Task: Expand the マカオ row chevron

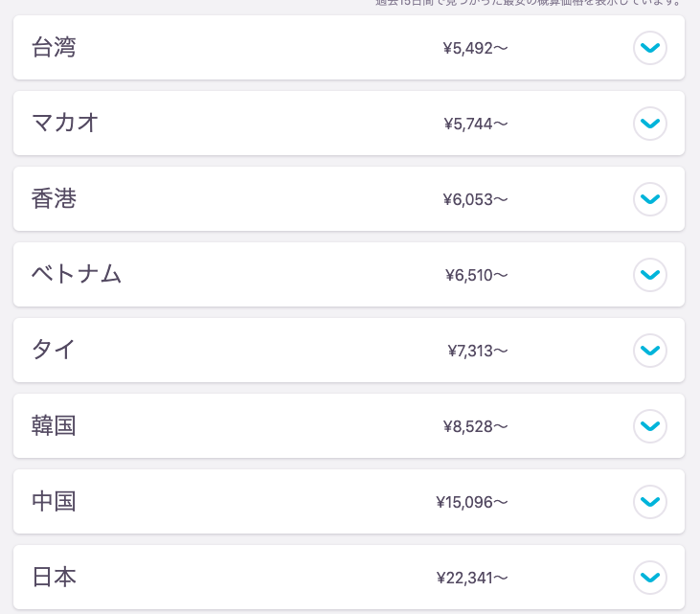Action: coord(650,124)
